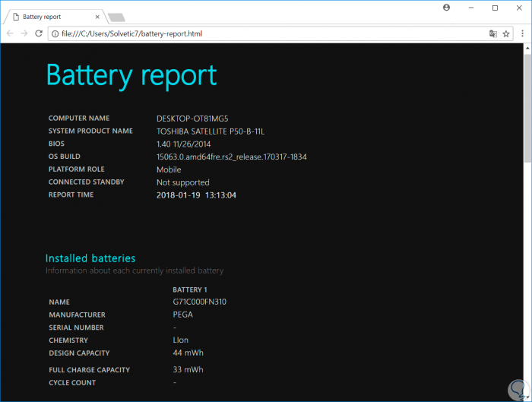This screenshot has width=532, height=402.
Task: View site information for the file URL
Action: coord(55,33)
